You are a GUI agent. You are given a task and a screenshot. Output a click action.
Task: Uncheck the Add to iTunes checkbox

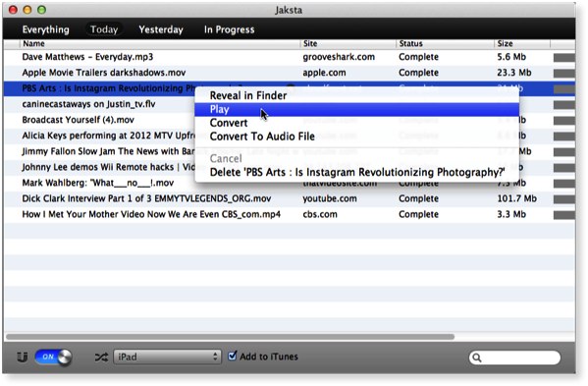[x=233, y=356]
